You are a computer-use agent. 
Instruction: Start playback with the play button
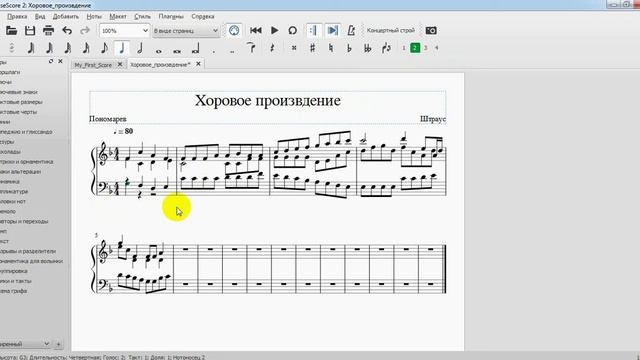[275, 30]
